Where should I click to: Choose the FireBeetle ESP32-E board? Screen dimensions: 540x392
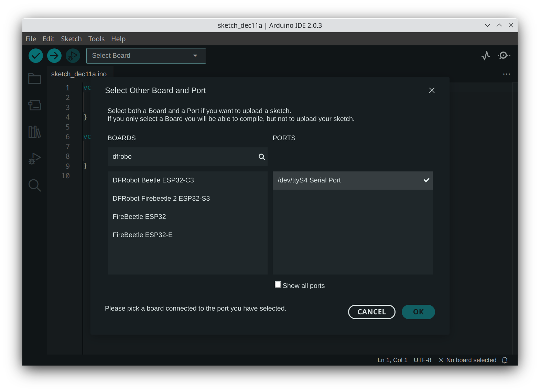pyautogui.click(x=187, y=235)
